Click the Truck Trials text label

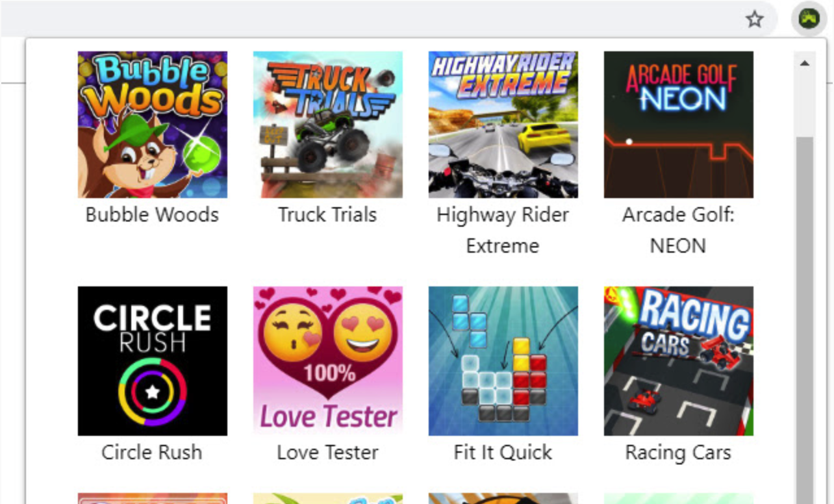pos(328,215)
